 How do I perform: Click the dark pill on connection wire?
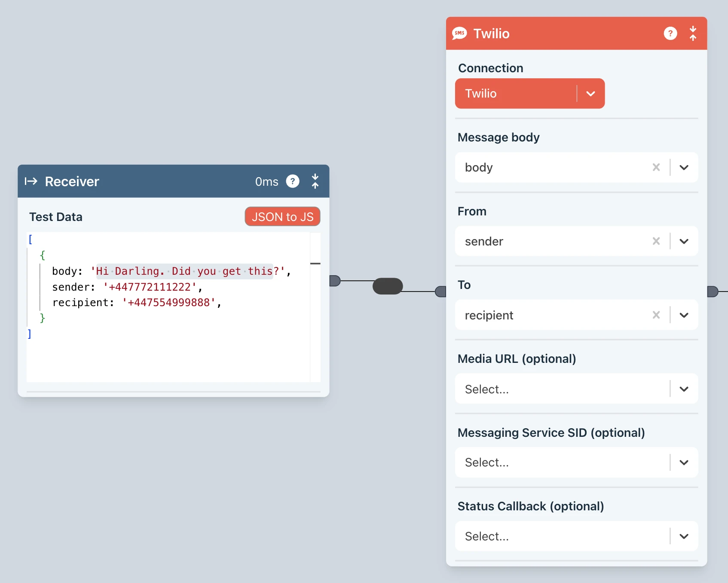[x=387, y=286]
